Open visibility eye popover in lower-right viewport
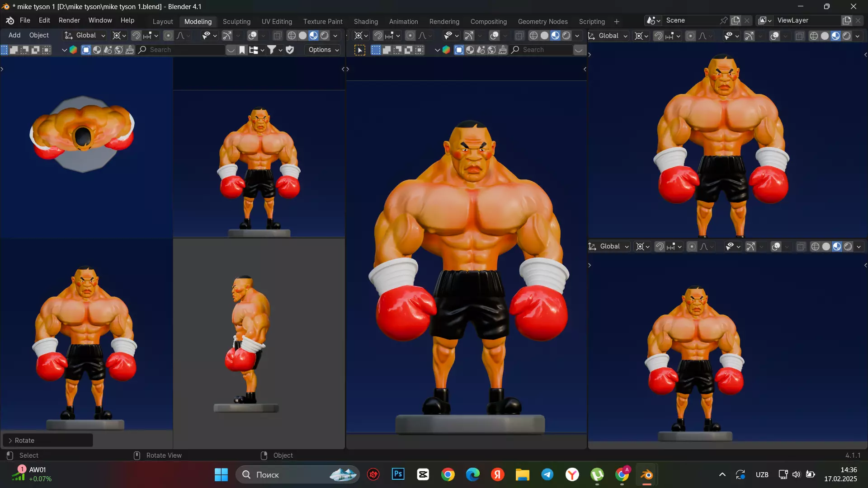Screen dimensions: 868x488 [x=733, y=246]
